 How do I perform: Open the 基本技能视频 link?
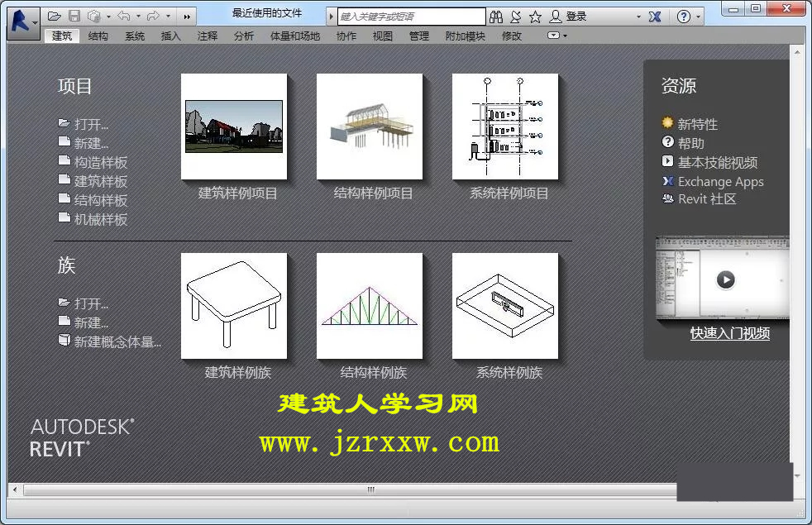pyautogui.click(x=710, y=162)
